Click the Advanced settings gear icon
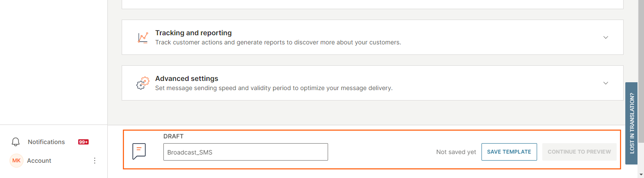Viewport: 644px width, 178px height. [143, 83]
